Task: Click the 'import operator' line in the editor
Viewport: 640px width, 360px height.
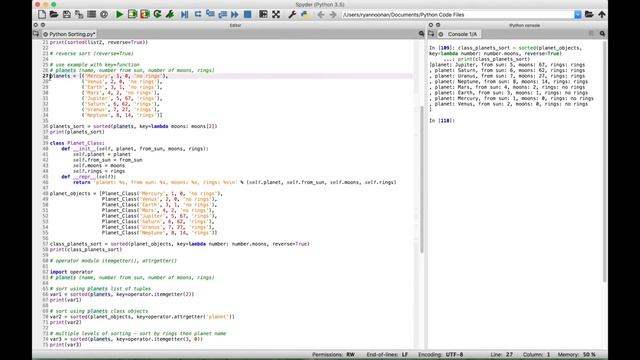Action: point(71,272)
